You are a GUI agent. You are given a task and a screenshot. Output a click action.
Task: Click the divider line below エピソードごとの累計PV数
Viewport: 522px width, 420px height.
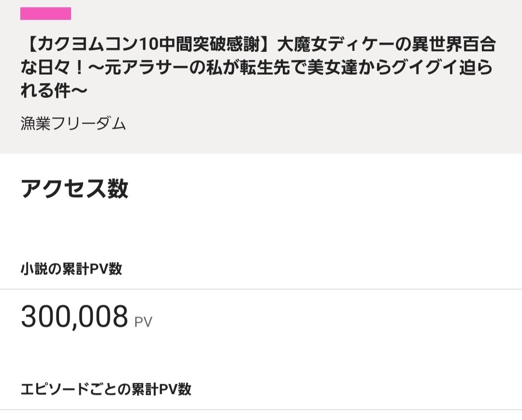click(x=261, y=410)
